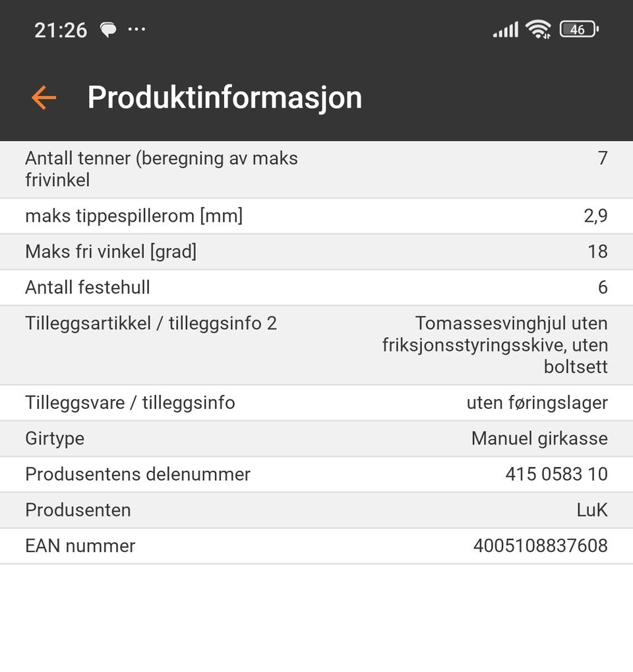
Task: Tap the LuK producer value
Action: (x=592, y=510)
